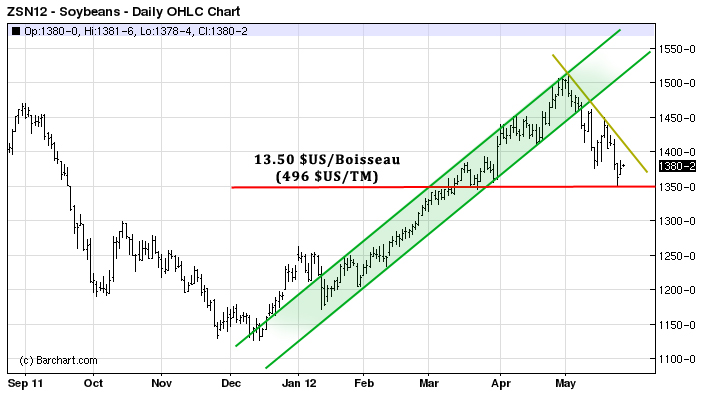Click the May label on time axis
The image size is (704, 401).
click(565, 382)
